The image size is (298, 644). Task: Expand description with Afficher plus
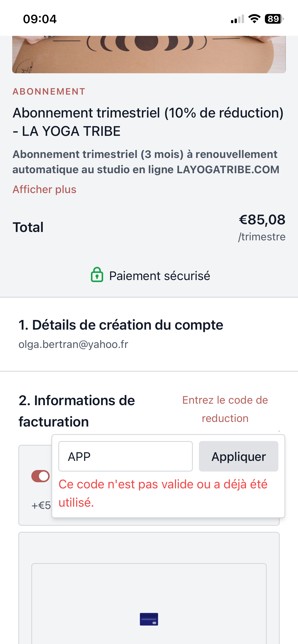click(x=45, y=189)
